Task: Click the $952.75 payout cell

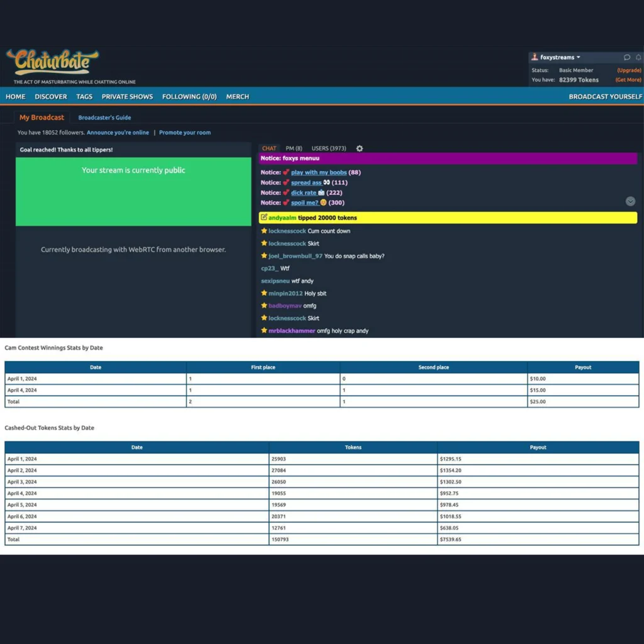Action: pos(538,493)
